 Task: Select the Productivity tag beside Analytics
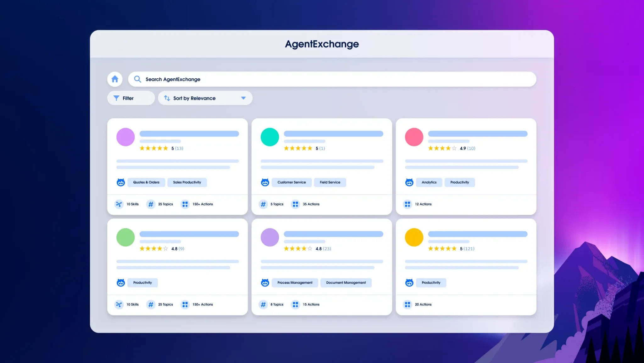[459, 182]
